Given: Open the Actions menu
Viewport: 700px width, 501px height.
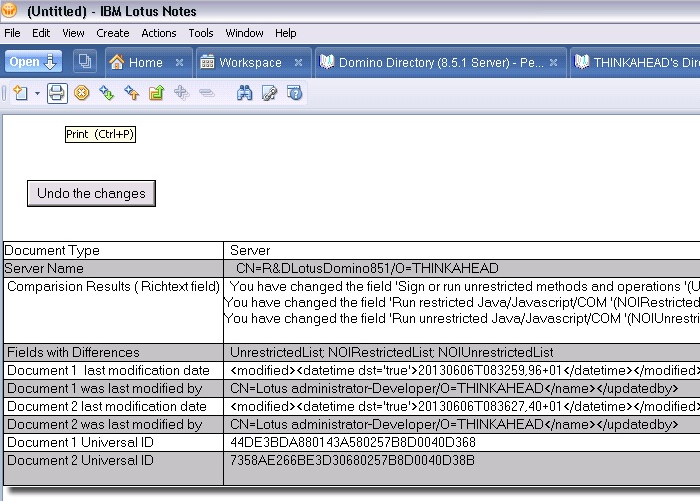Looking at the screenshot, I should point(158,33).
